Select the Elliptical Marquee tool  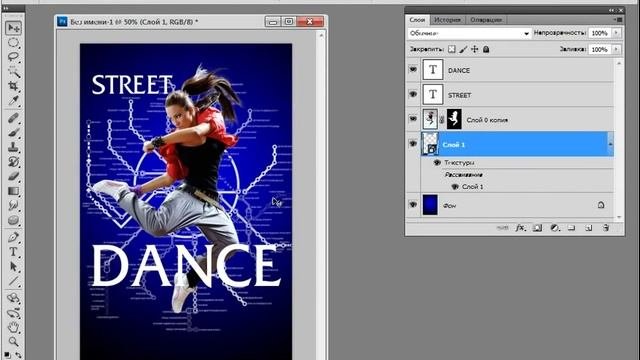pos(13,42)
